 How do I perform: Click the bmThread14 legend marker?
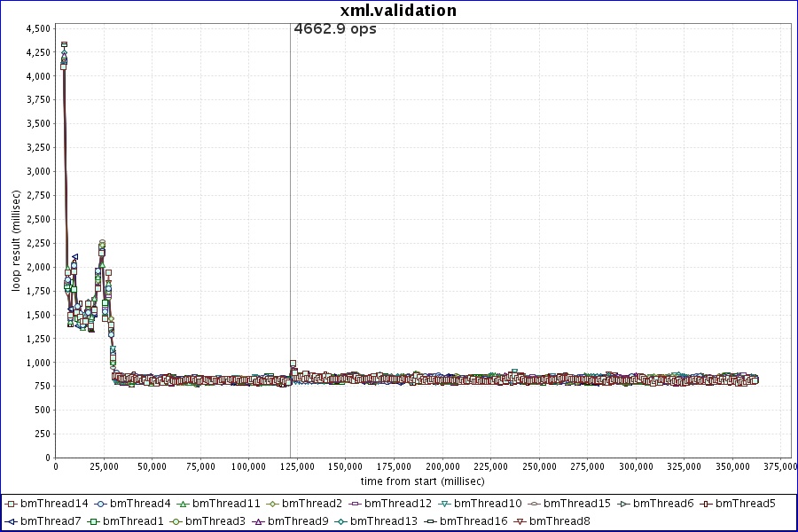click(x=11, y=504)
